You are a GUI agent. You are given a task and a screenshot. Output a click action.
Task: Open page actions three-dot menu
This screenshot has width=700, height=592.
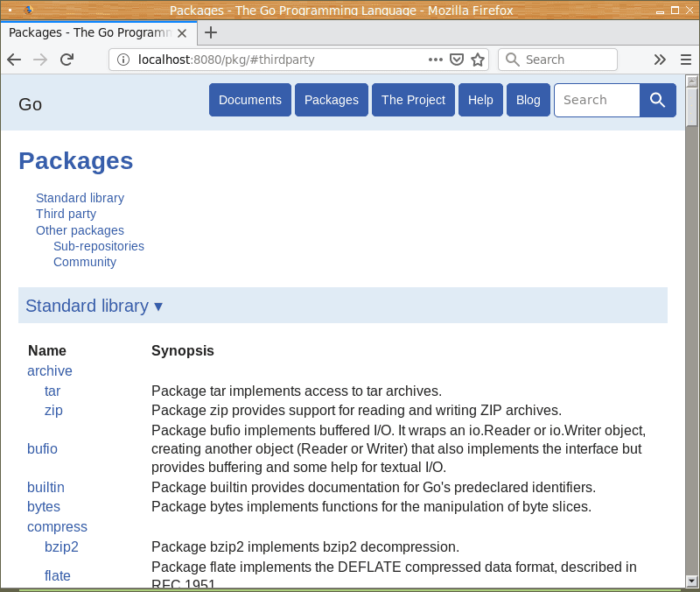pos(435,60)
